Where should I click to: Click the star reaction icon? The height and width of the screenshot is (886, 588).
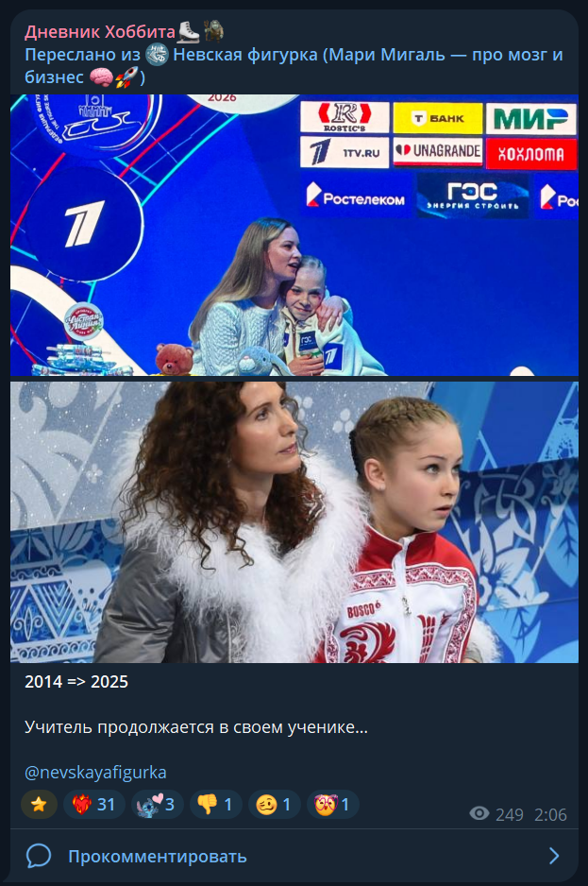point(39,804)
